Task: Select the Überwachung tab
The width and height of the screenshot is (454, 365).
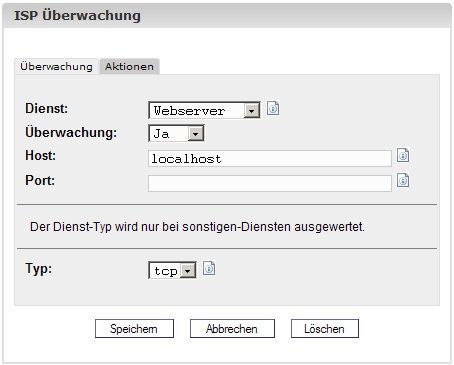Action: (56, 66)
